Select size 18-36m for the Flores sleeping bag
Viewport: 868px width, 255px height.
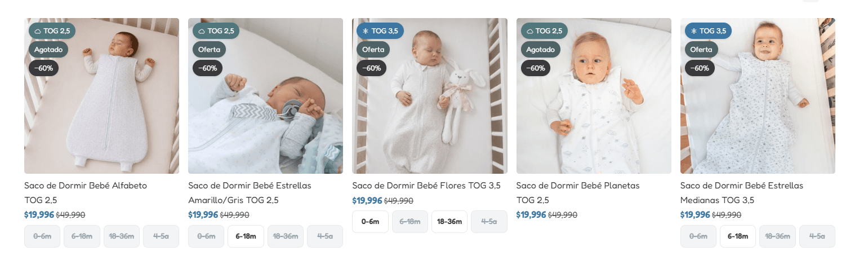pyautogui.click(x=449, y=222)
